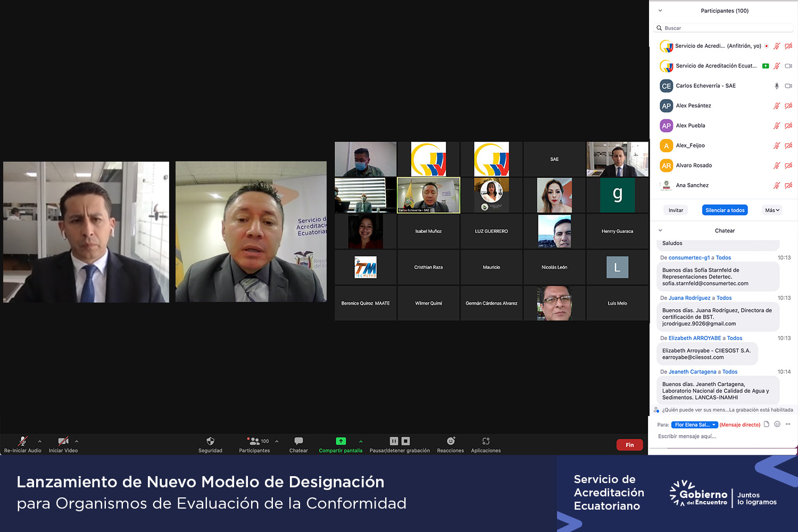798x532 pixels.
Task: Select the Henrry Guaraca video tile
Action: (x=617, y=231)
